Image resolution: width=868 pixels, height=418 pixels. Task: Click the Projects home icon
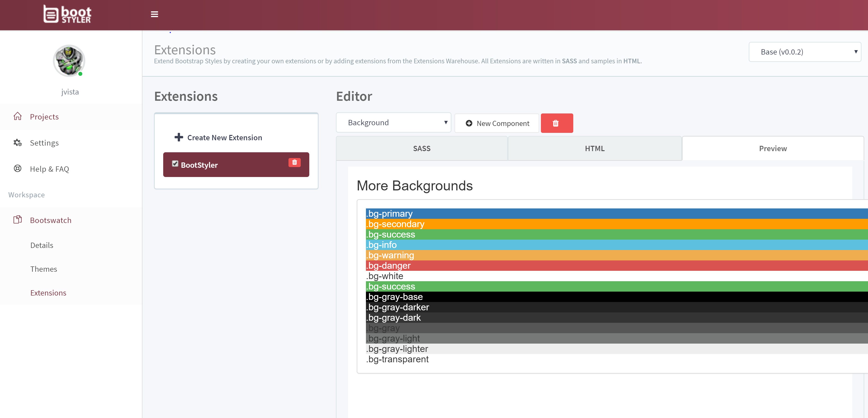click(18, 116)
